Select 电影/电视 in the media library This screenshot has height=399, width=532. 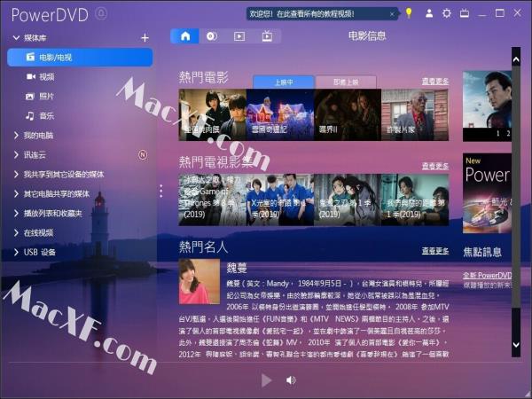pyautogui.click(x=80, y=57)
